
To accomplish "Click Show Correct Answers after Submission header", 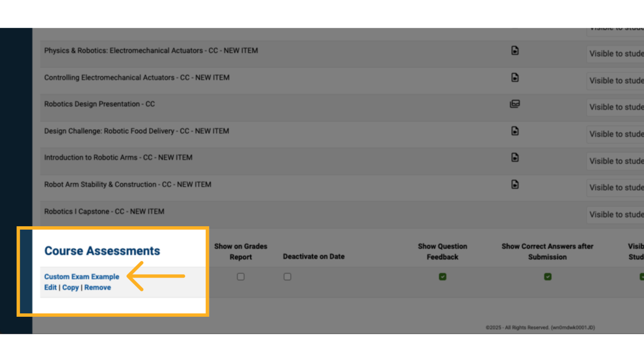I will [547, 252].
